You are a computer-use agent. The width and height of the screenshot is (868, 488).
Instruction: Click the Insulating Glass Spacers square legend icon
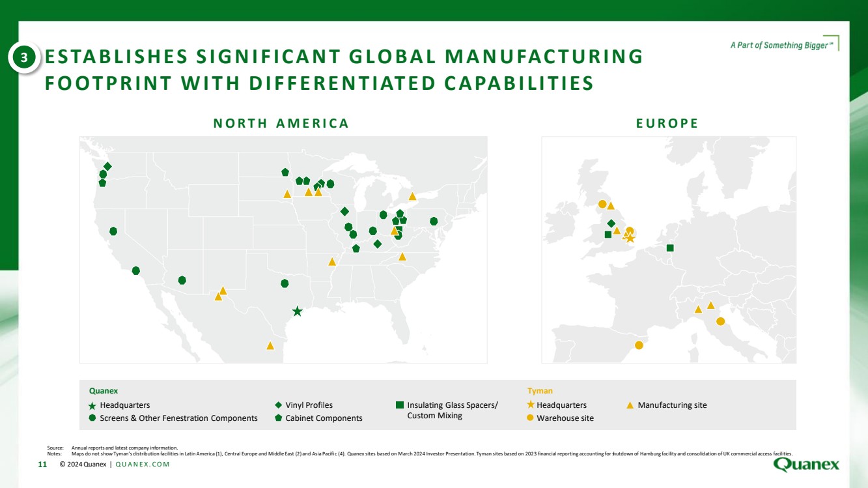[x=400, y=405]
